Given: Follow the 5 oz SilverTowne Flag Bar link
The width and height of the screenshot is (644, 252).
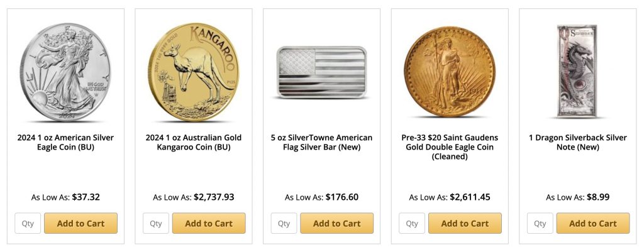Looking at the screenshot, I should click(x=321, y=143).
